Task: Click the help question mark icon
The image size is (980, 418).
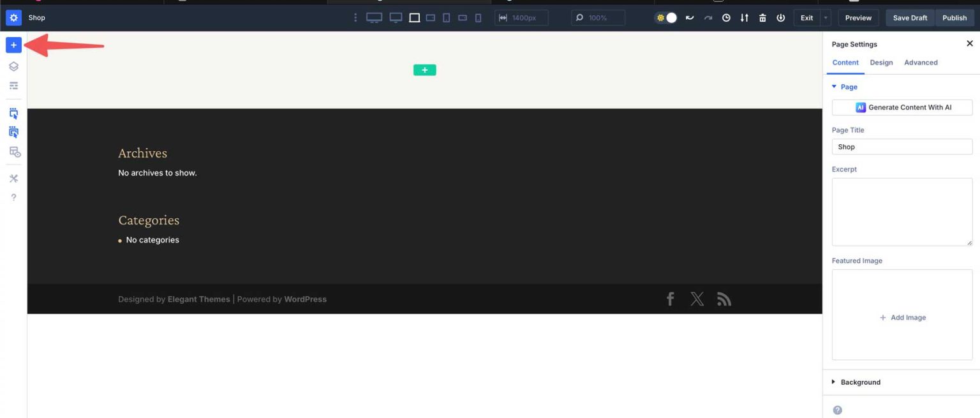Action: point(13,197)
